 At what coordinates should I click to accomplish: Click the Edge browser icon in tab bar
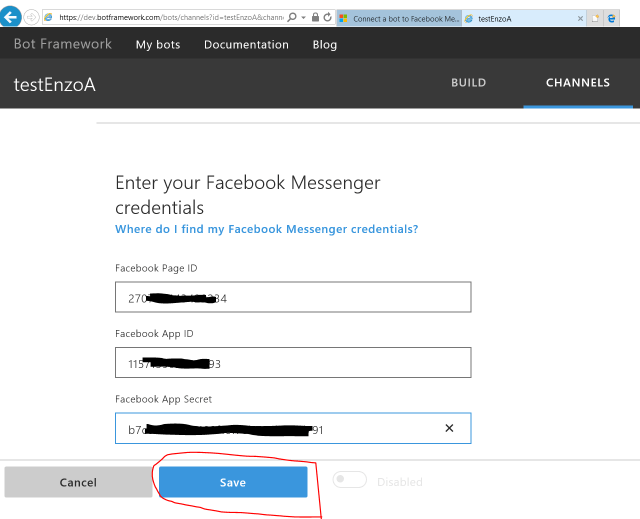[x=611, y=18]
